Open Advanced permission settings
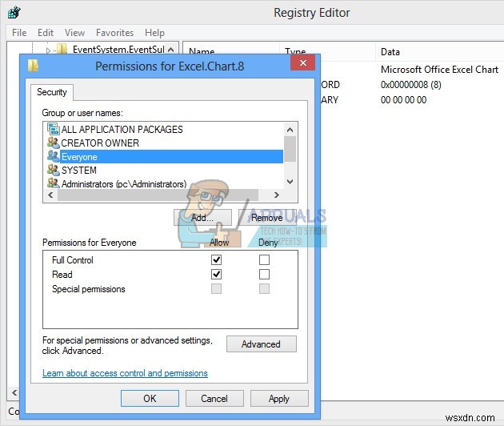Image resolution: width=504 pixels, height=426 pixels. pyautogui.click(x=261, y=344)
